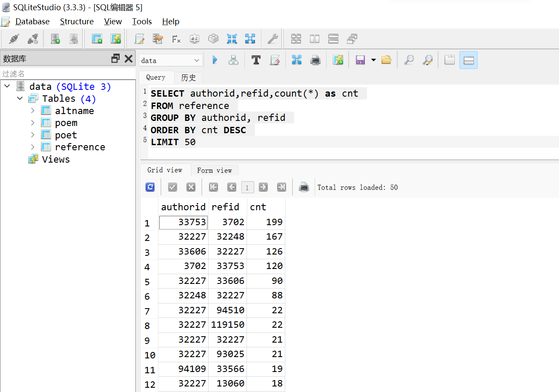Click the disconnect from database icon
The image size is (559, 392).
[32, 39]
